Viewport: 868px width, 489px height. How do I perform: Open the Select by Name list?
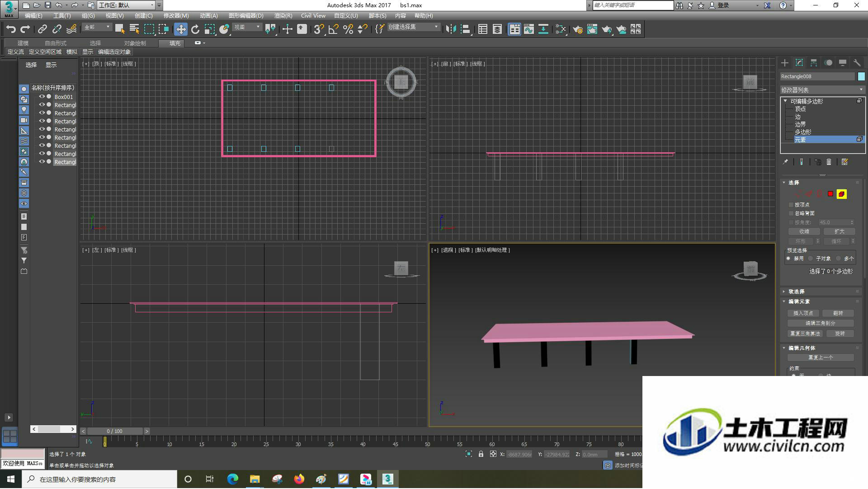tap(134, 29)
